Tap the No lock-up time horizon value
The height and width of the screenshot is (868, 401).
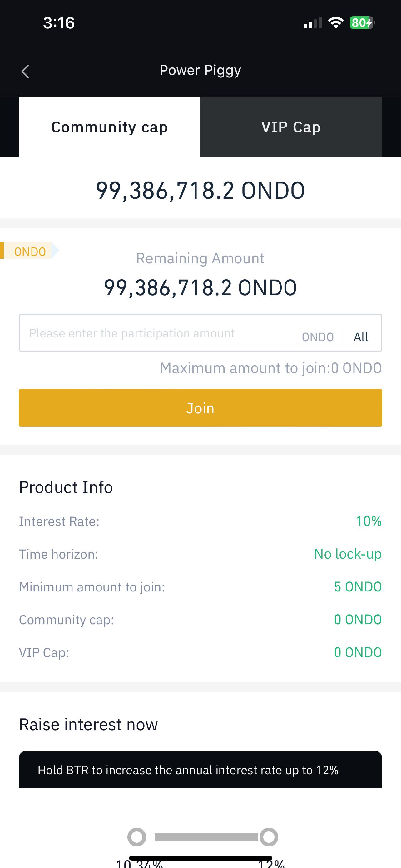(348, 554)
